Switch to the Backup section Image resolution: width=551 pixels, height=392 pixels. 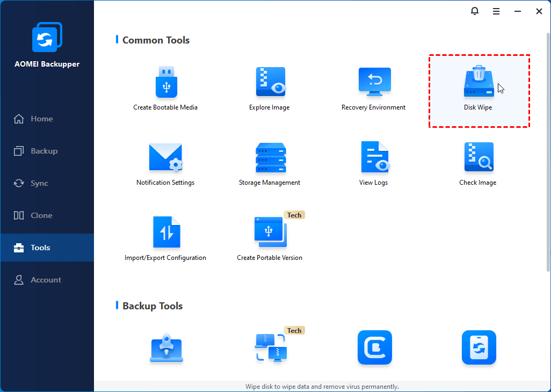coord(44,151)
